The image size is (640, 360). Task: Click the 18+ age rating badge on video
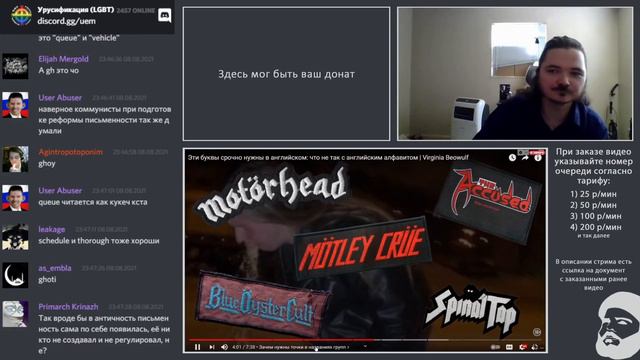(537, 332)
